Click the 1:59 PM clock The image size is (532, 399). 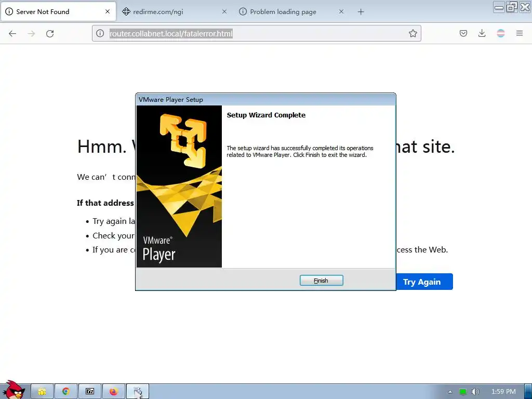point(503,392)
